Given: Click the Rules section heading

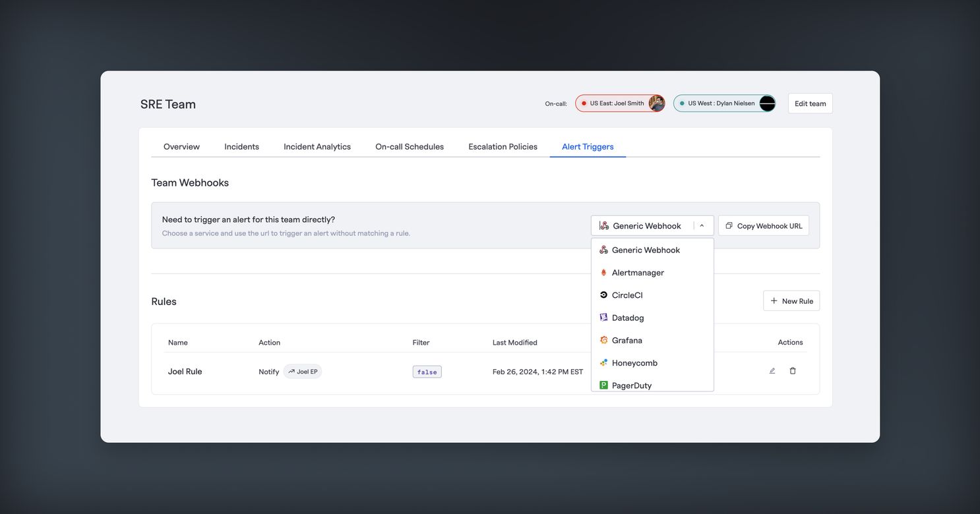Looking at the screenshot, I should pos(164,301).
